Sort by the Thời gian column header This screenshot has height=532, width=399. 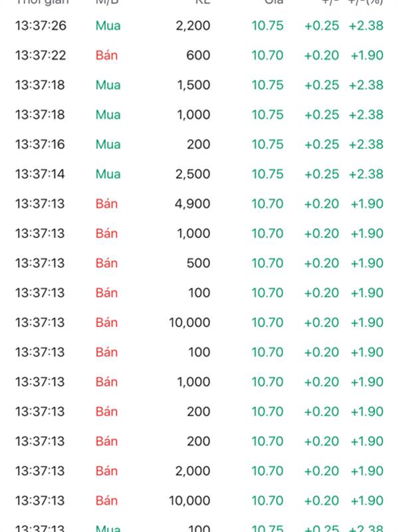tap(42, 2)
